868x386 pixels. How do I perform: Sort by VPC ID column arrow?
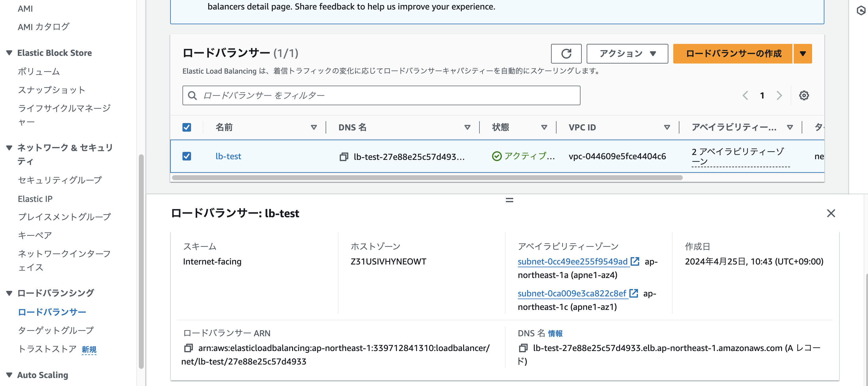click(x=667, y=127)
